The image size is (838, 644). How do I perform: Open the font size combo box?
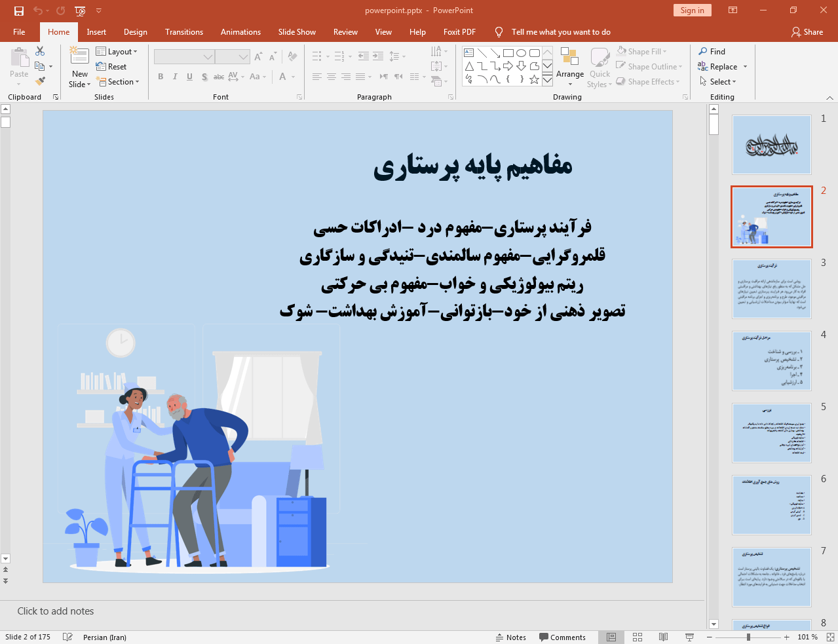point(233,57)
